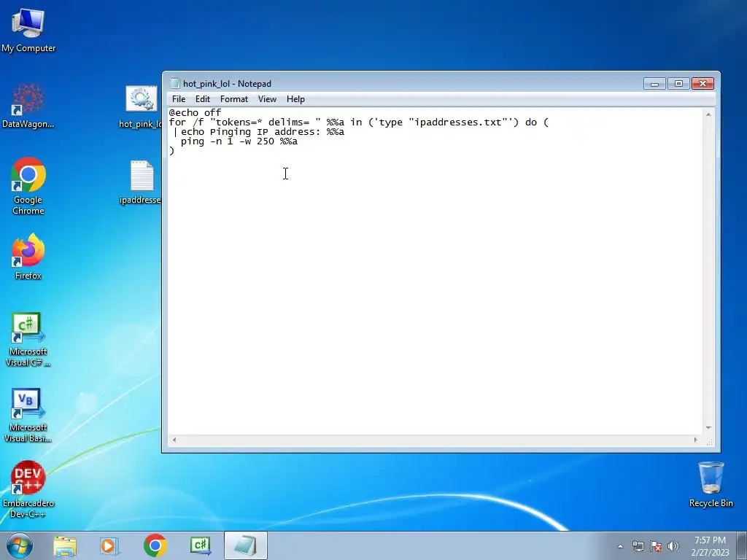Click the horizontal scrollbar right arrow
Image resolution: width=747 pixels, height=560 pixels.
(x=695, y=440)
